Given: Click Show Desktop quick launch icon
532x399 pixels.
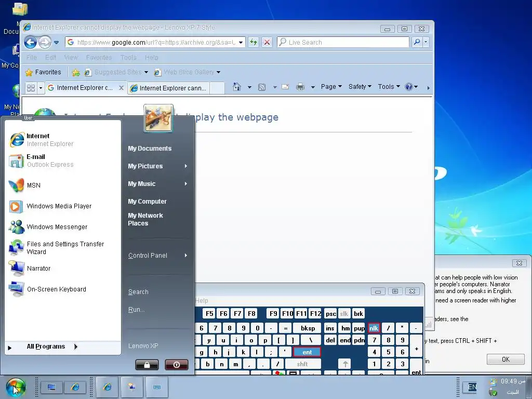Looking at the screenshot, I should pos(51,387).
